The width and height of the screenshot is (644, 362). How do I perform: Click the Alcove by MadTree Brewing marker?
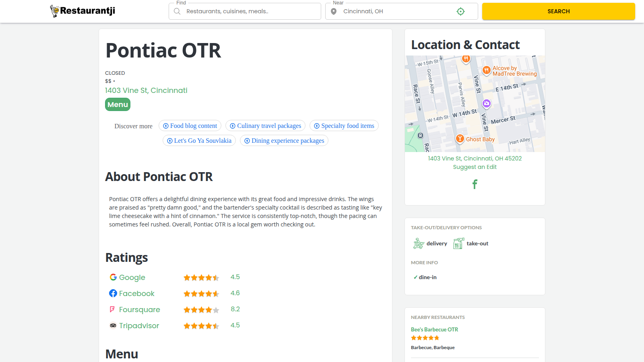coord(486,70)
